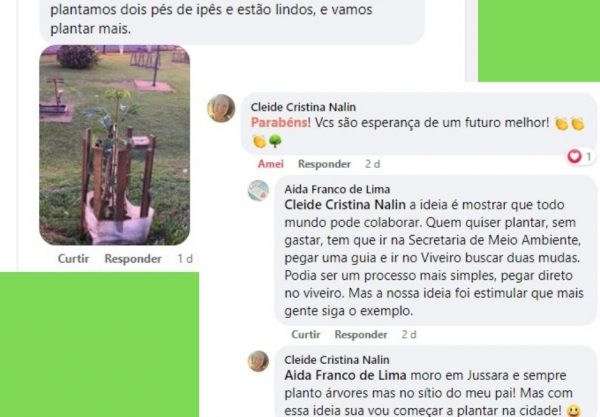The width and height of the screenshot is (600, 417).
Task: Like Aida Franco de Lima's reply
Action: (x=306, y=334)
